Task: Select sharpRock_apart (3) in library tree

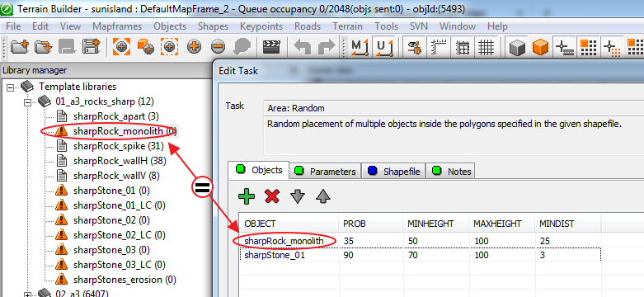Action: click(115, 116)
